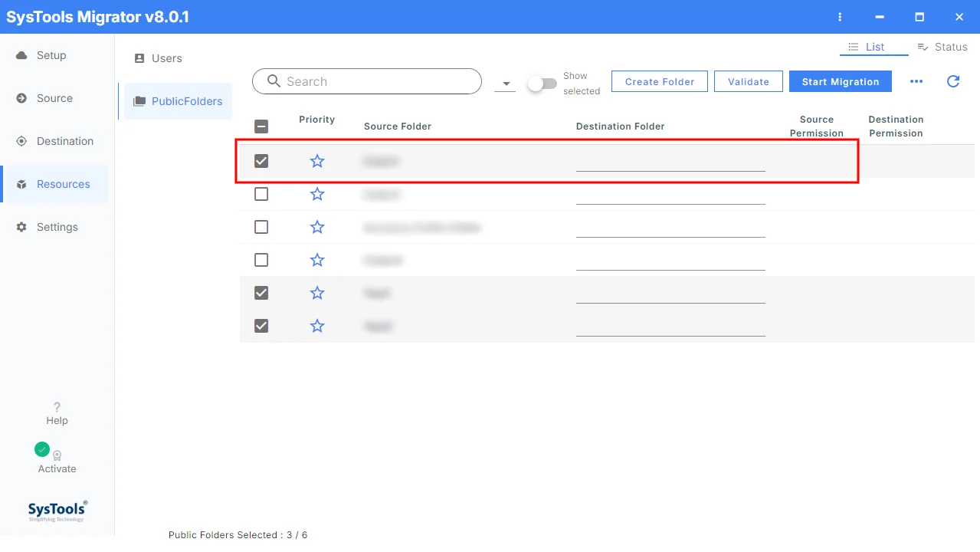Click the Priority column header
The height and width of the screenshot is (552, 980).
tap(317, 120)
